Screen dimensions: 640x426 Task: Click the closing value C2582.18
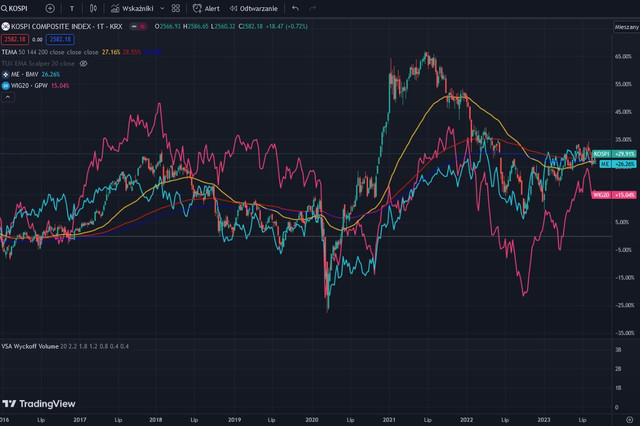(251, 27)
